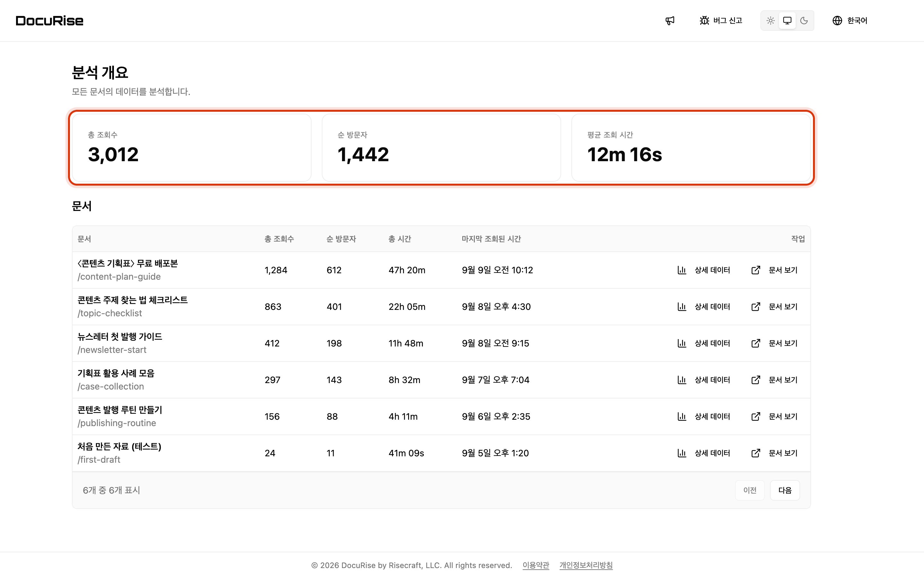Go to 다음 page of documents
Screen dimensions: 924x578
click(785, 490)
